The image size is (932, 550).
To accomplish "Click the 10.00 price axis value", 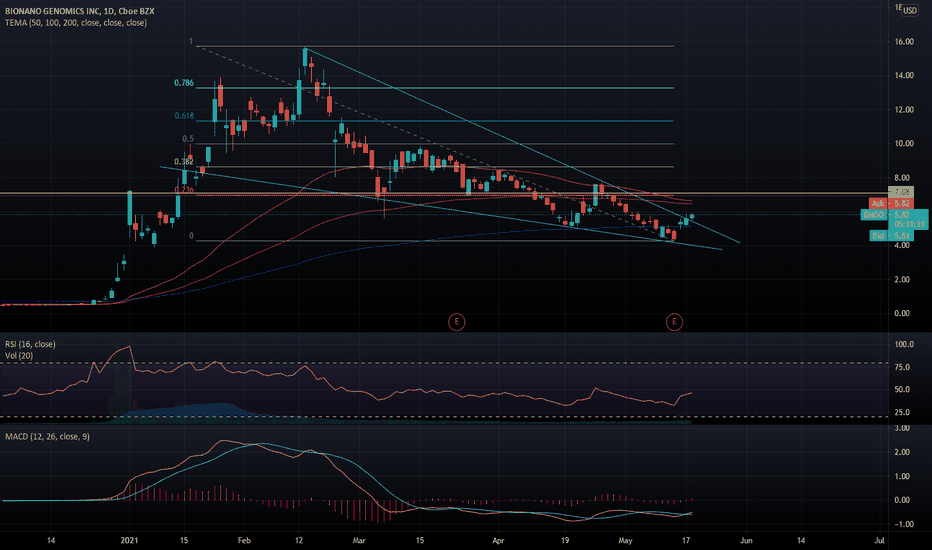I will tap(904, 144).
